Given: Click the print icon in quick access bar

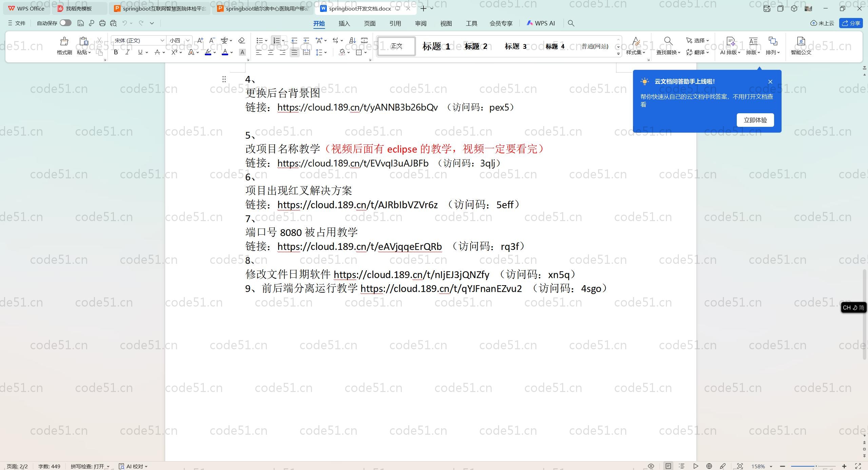Looking at the screenshot, I should 102,23.
